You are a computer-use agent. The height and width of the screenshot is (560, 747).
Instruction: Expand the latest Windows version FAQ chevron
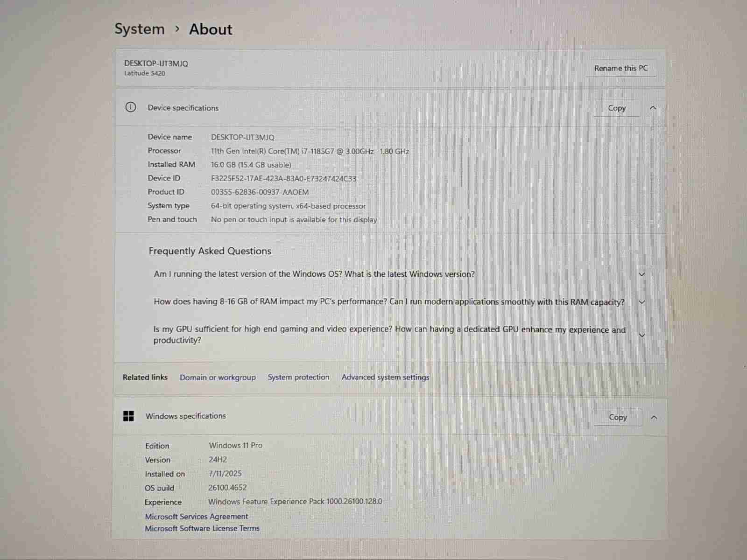(x=641, y=274)
